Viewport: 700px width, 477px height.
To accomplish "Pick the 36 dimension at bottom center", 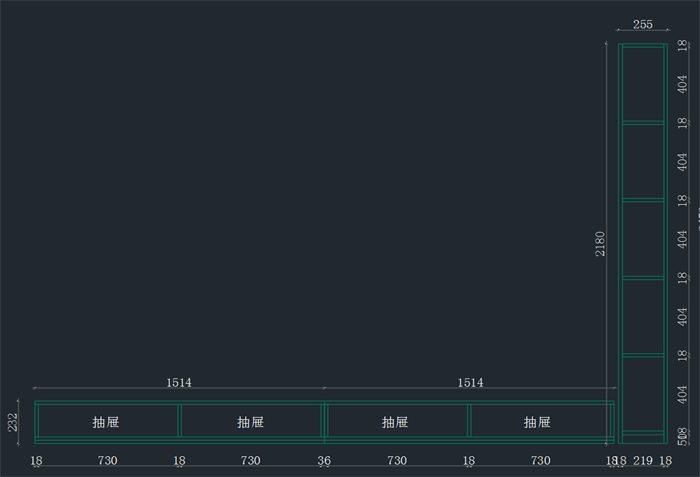I will tap(324, 461).
